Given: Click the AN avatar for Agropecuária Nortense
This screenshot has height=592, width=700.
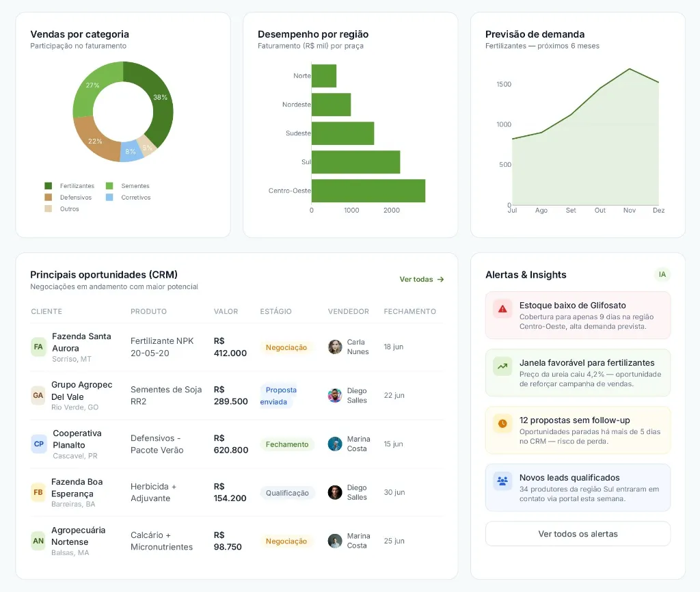Looking at the screenshot, I should tap(38, 541).
